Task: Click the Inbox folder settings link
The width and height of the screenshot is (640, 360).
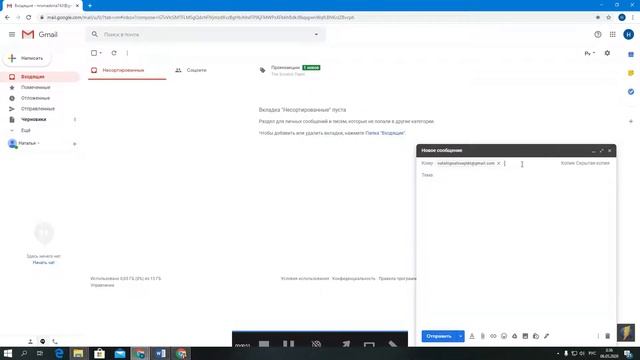Action: click(384, 133)
